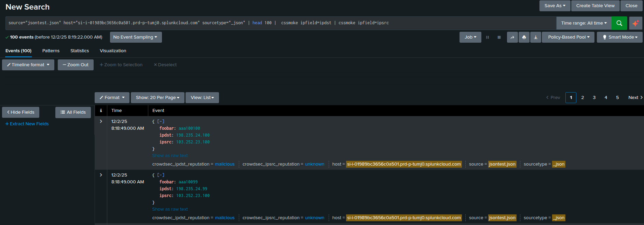Collapse JSON with [-] in first event
The height and width of the screenshot is (225, 644).
pos(161,122)
